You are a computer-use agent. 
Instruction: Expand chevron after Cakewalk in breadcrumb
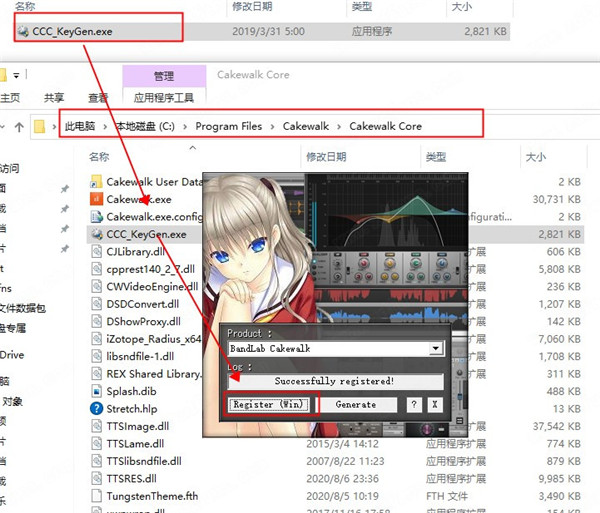(339, 127)
